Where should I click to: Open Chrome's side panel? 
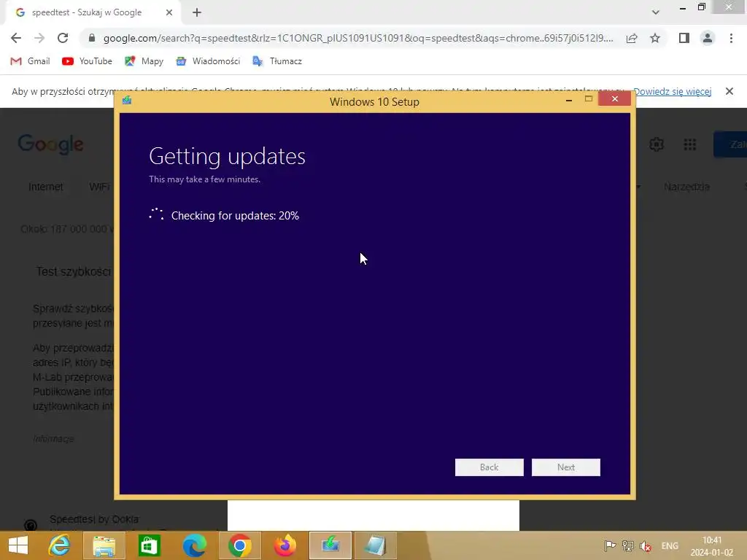684,38
